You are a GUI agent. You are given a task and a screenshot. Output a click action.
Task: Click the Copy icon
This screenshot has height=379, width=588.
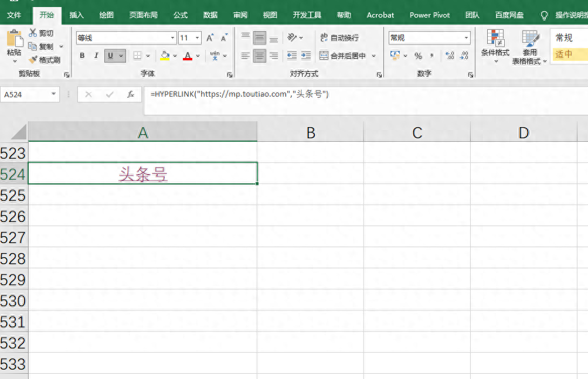click(x=33, y=46)
